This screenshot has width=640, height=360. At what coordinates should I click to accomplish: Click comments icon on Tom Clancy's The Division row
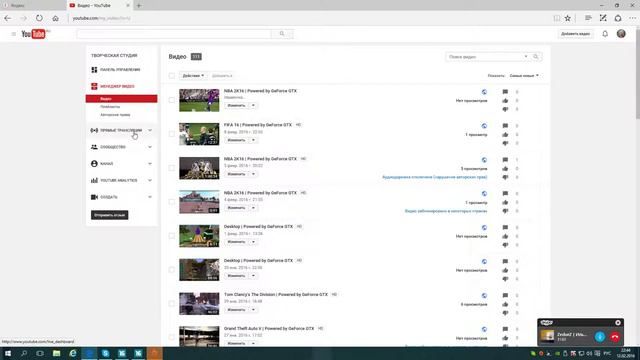tap(505, 296)
